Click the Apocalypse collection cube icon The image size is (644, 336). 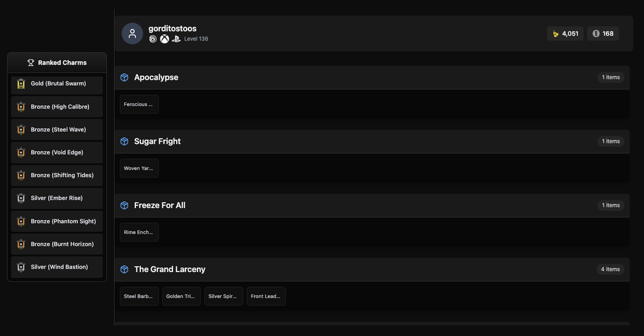point(125,77)
